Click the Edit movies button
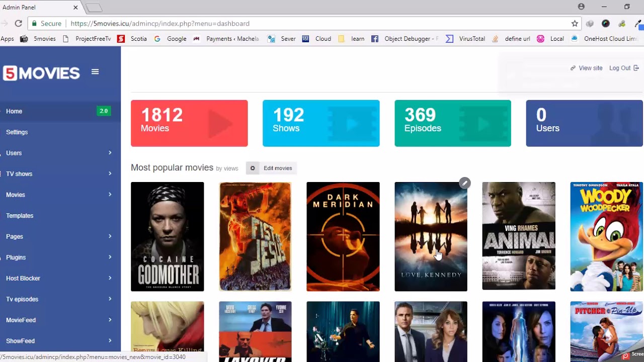Screen dimensions: 644x362 (272, 168)
